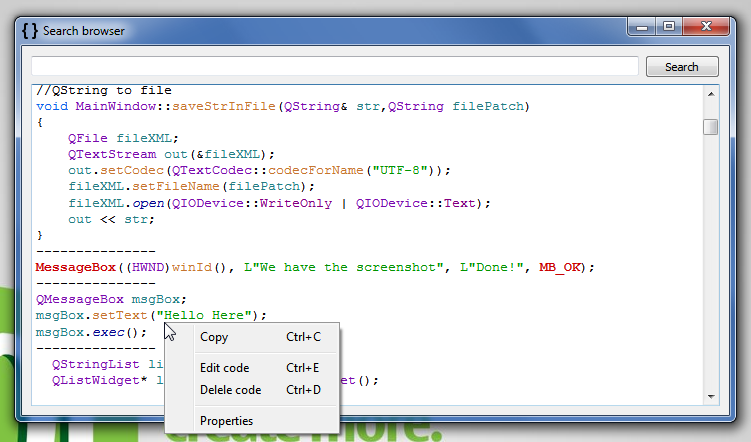Click the Search button
Image resolution: width=751 pixels, height=442 pixels.
coord(682,67)
